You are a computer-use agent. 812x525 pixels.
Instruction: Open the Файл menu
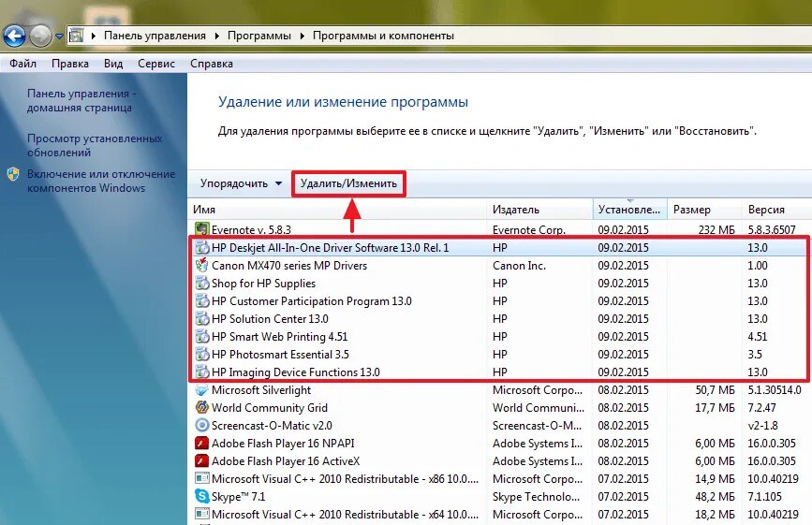point(22,64)
